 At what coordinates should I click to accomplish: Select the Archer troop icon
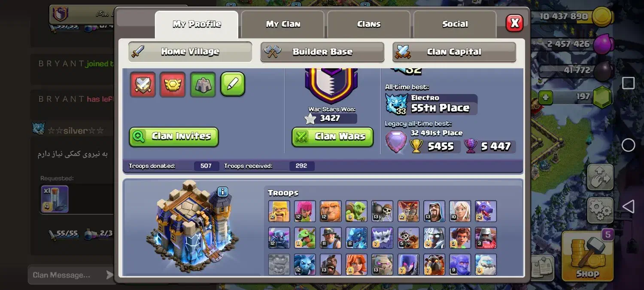305,211
